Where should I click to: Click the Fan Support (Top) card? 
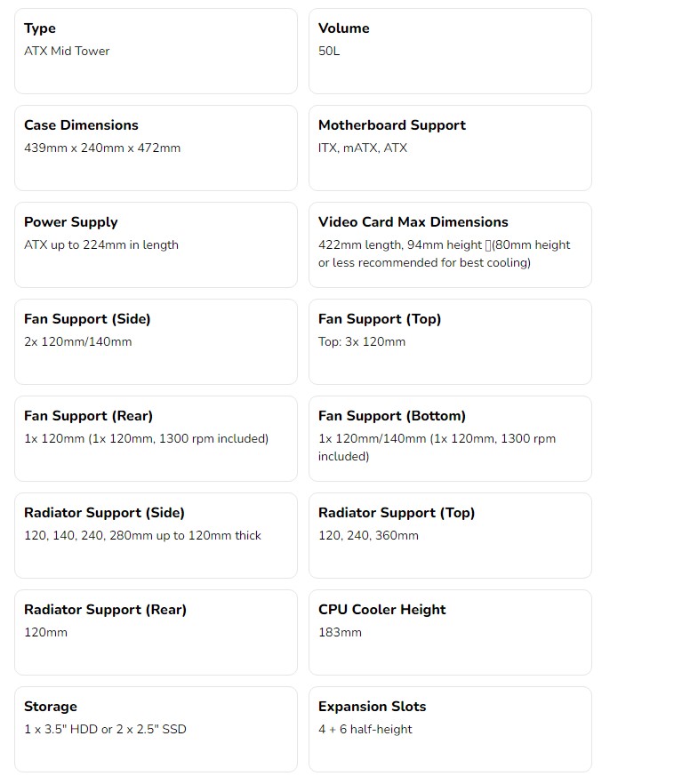pos(450,342)
